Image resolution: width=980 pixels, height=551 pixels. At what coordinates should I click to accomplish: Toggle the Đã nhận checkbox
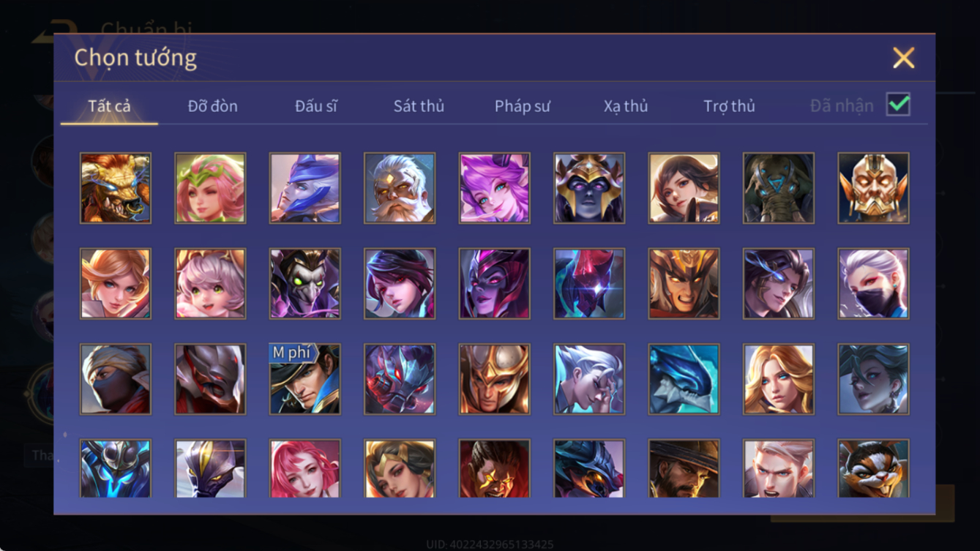pos(898,105)
